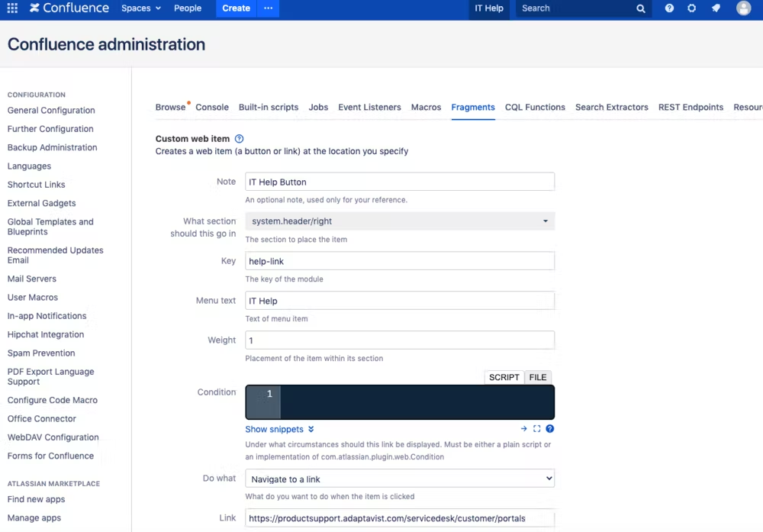The image size is (763, 532).
Task: Click the Key input field
Action: (x=400, y=261)
